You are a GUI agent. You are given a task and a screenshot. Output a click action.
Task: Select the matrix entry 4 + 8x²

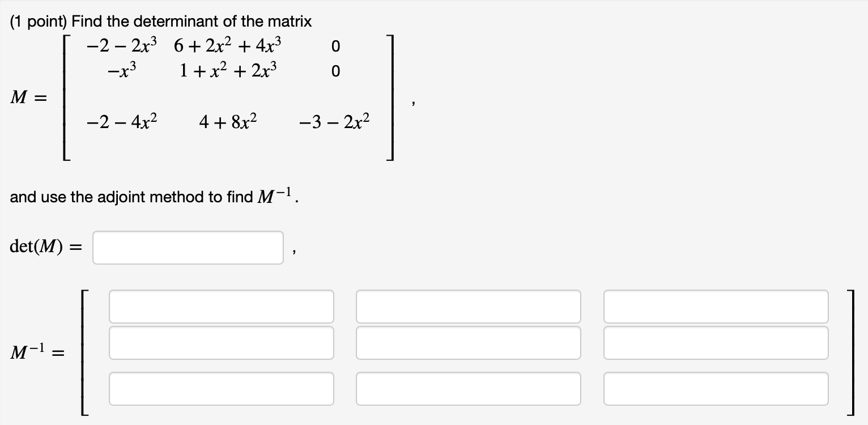pos(228,120)
